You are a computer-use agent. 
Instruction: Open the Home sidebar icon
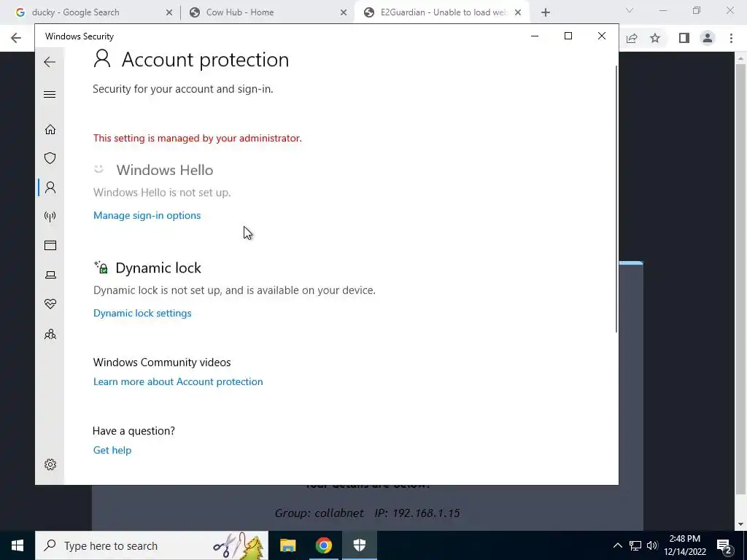pyautogui.click(x=50, y=130)
